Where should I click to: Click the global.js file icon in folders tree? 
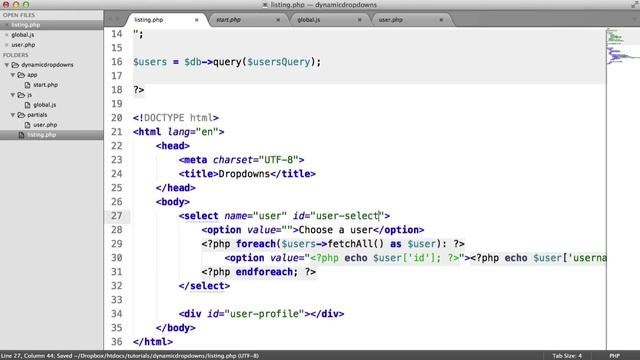point(27,105)
